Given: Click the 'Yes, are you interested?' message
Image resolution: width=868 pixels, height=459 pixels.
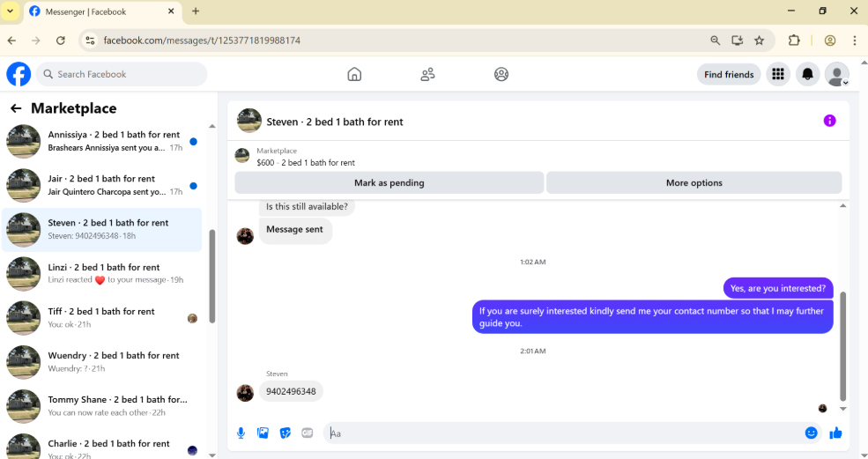Looking at the screenshot, I should click(778, 288).
